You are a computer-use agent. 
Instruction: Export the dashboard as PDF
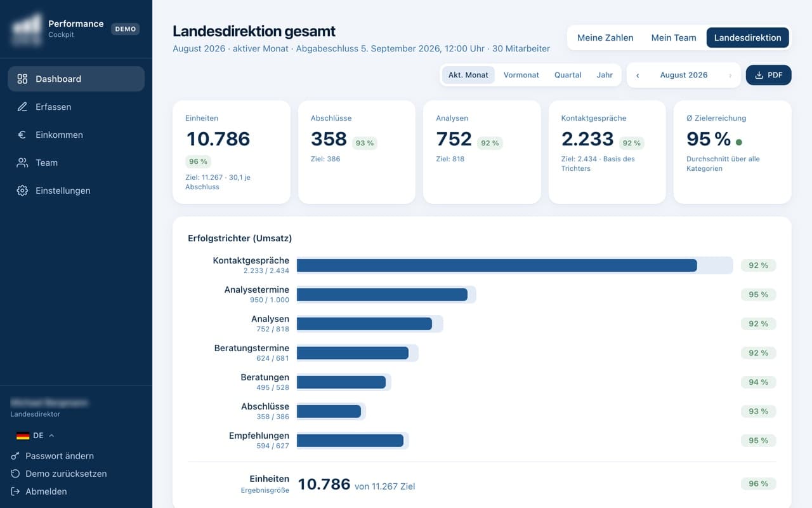point(769,75)
